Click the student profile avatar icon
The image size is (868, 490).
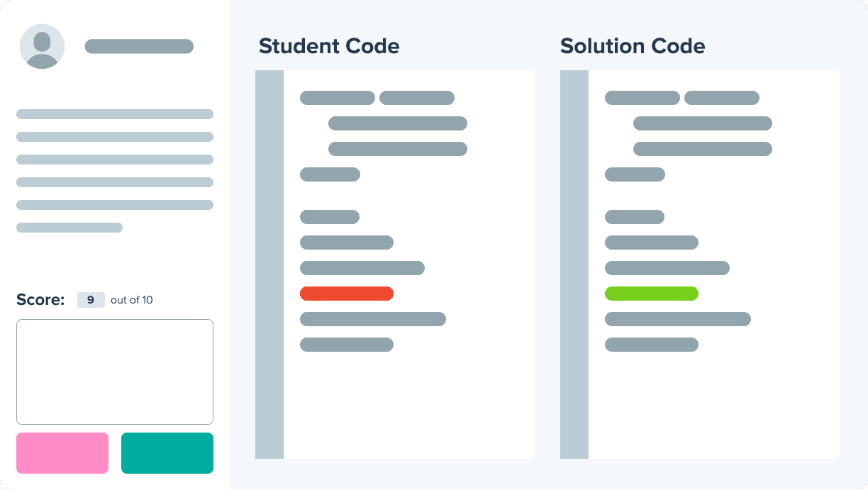click(43, 46)
